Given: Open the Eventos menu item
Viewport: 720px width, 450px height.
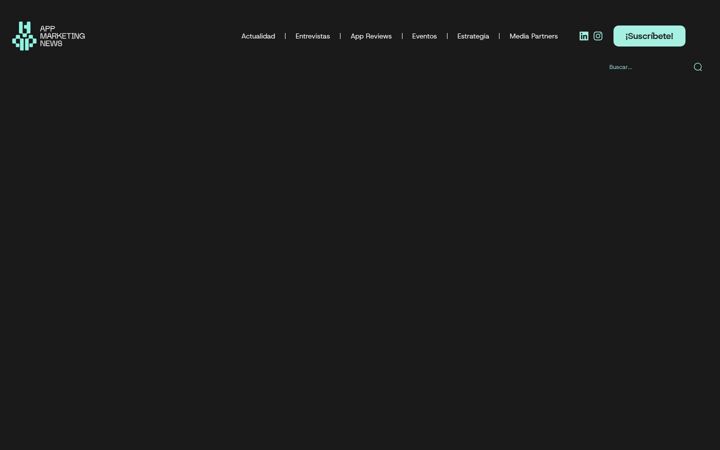Looking at the screenshot, I should [424, 36].
